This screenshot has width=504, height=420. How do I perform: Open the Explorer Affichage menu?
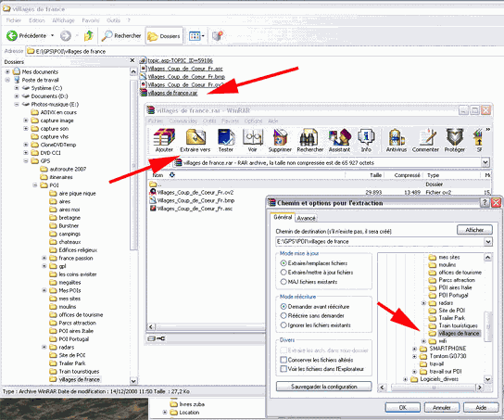[x=63, y=20]
